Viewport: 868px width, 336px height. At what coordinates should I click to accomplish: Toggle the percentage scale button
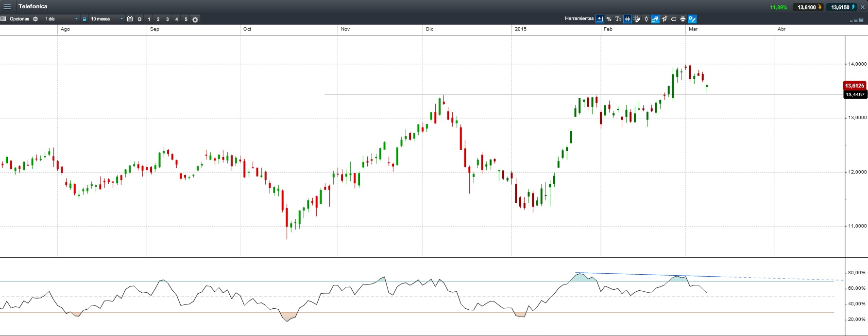[x=609, y=19]
